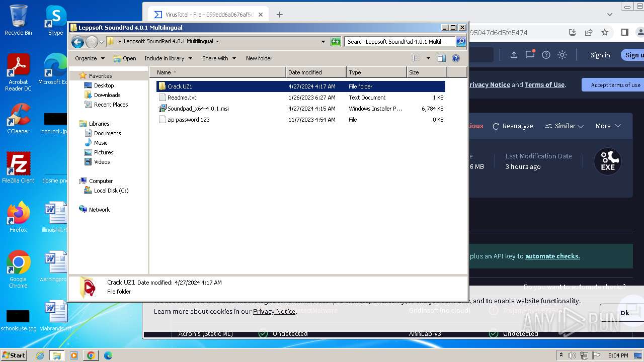Sort by the Name column header
Viewport: 644px width, 362px height.
coord(217,72)
